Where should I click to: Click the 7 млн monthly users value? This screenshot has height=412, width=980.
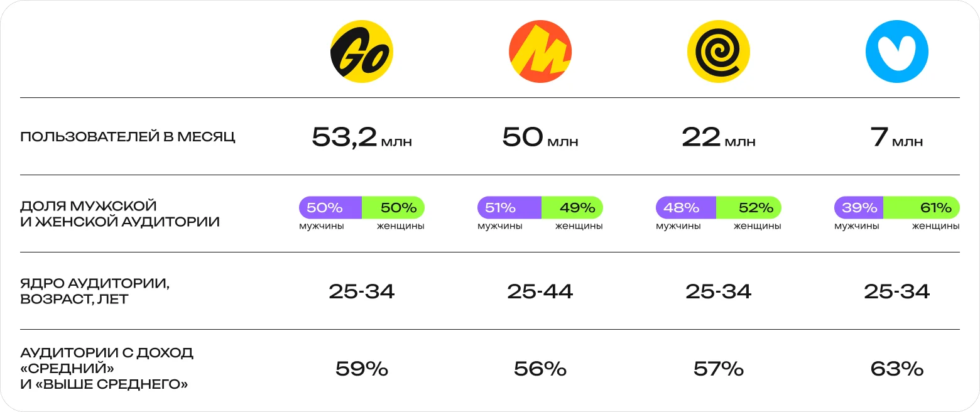(897, 137)
